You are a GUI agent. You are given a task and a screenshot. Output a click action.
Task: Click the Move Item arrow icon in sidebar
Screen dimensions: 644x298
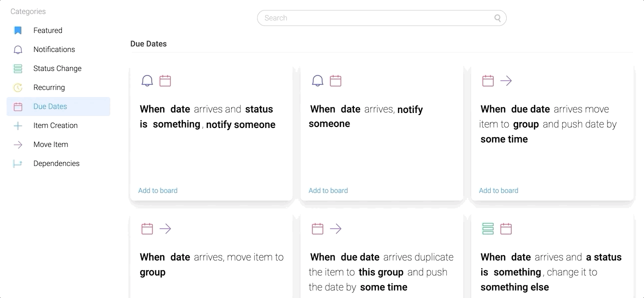click(18, 144)
